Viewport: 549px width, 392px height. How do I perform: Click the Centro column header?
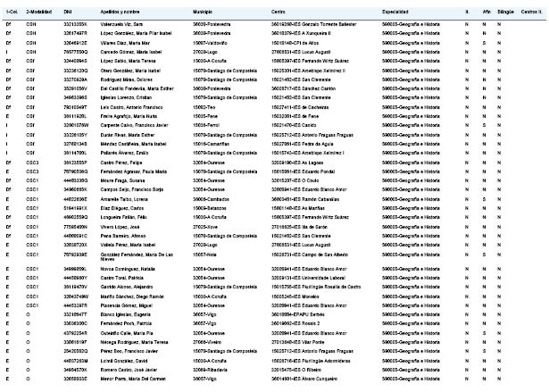click(x=278, y=12)
